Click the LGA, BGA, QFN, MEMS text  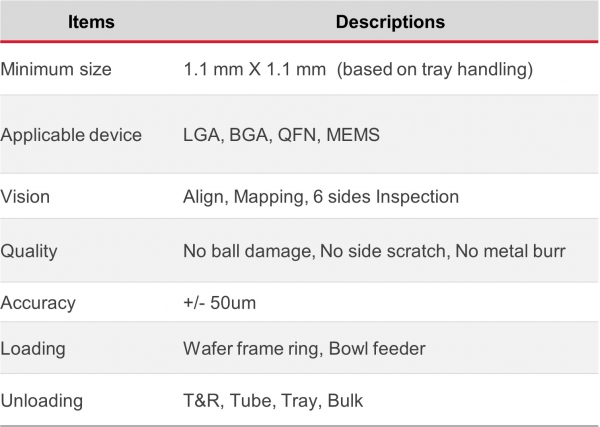click(x=281, y=135)
